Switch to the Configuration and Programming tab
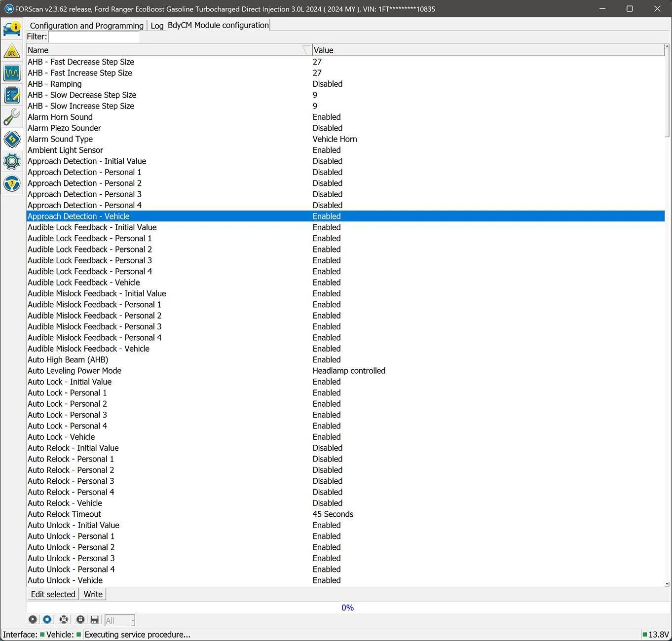 [x=87, y=26]
